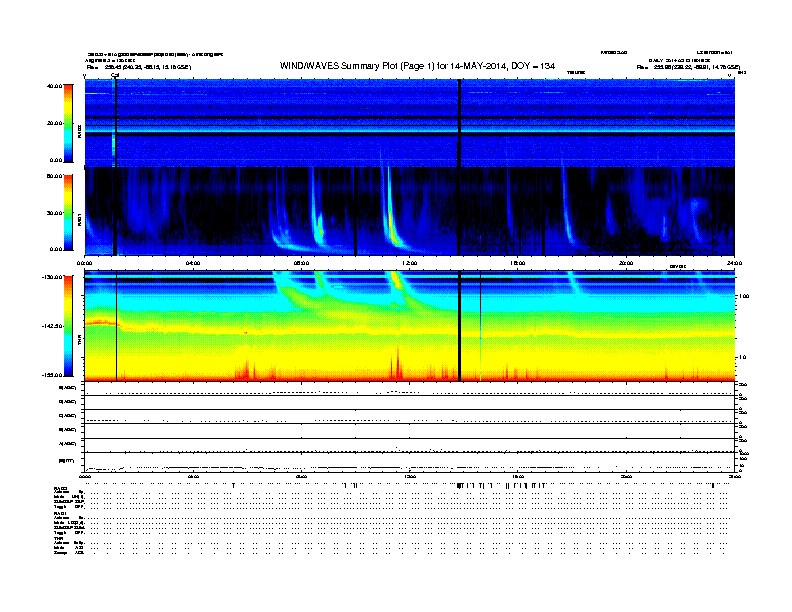
Task: Select the -142.50 label on TNR scale
Action: [53, 326]
